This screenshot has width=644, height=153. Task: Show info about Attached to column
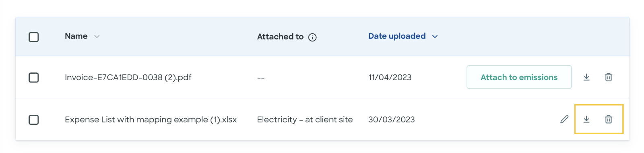pyautogui.click(x=312, y=37)
